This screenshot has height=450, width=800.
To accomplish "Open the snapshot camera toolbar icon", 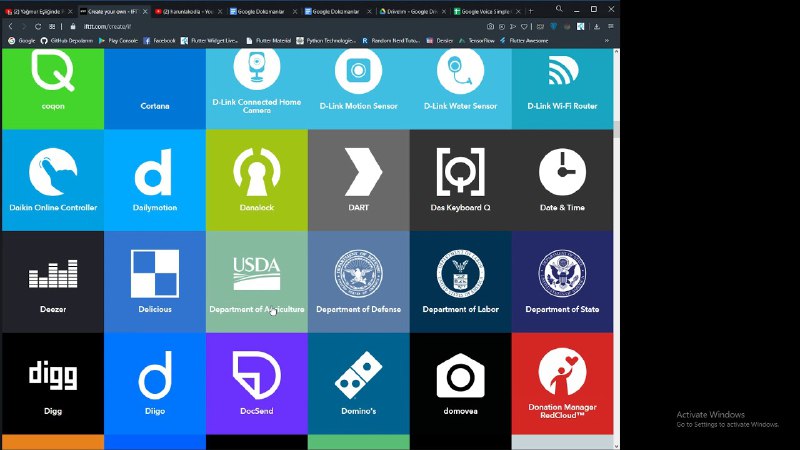I will [x=490, y=27].
